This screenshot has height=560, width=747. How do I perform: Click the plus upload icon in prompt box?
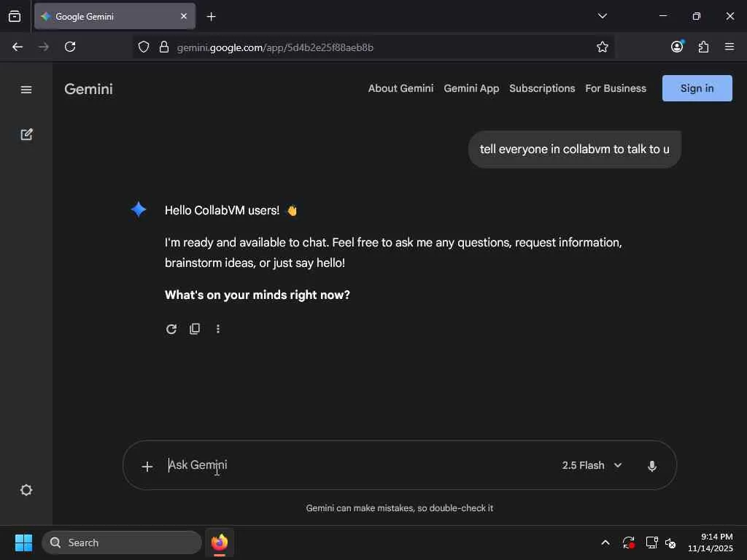coord(147,466)
